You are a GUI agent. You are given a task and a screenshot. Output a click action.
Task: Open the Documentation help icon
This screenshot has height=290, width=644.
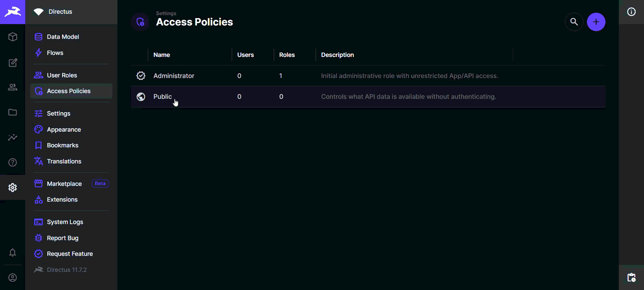[x=12, y=162]
